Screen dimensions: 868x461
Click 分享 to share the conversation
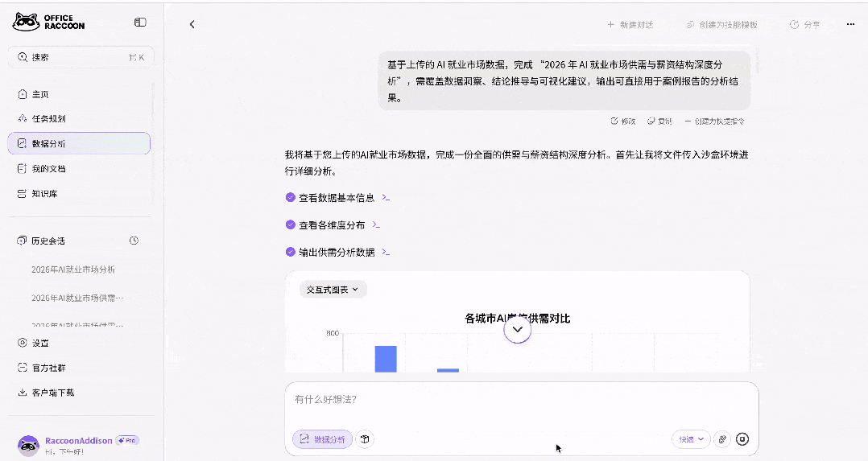805,25
